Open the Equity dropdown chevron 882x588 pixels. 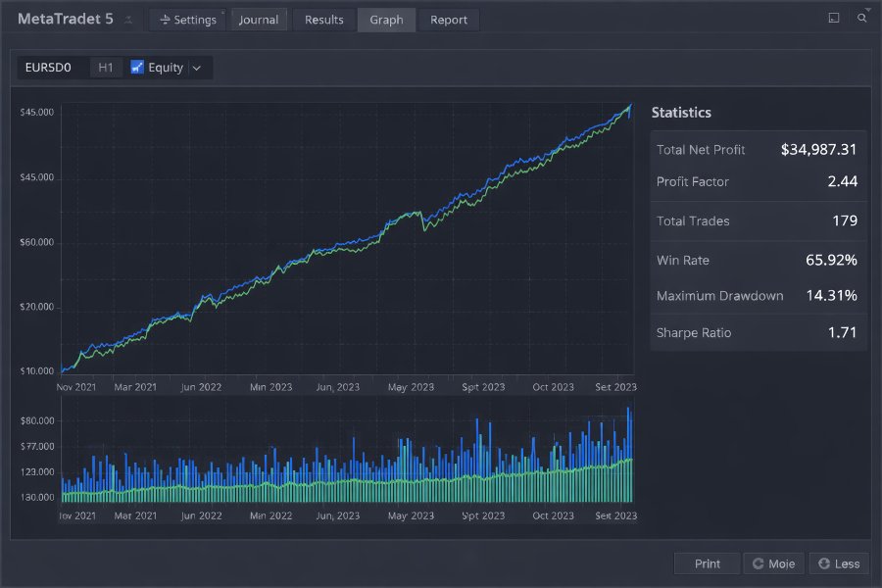click(x=197, y=68)
